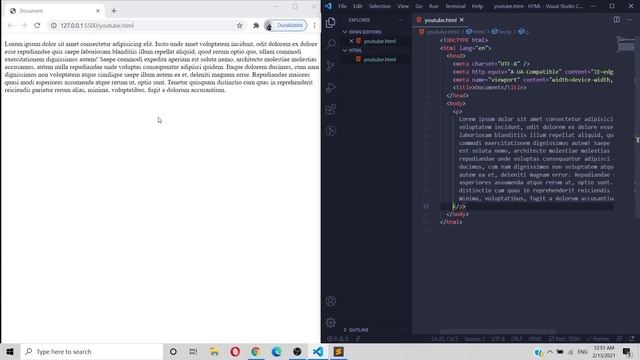Open a new Chrome tab

(114, 11)
